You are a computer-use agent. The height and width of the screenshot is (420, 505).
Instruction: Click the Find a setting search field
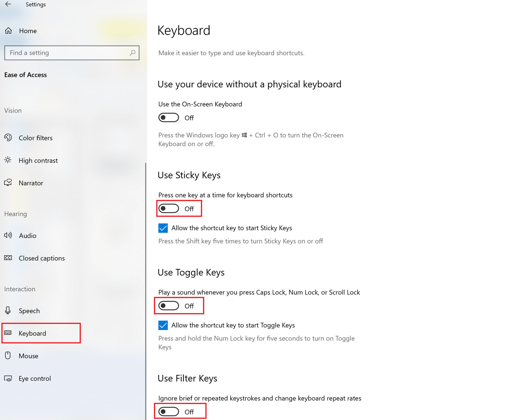(x=72, y=52)
